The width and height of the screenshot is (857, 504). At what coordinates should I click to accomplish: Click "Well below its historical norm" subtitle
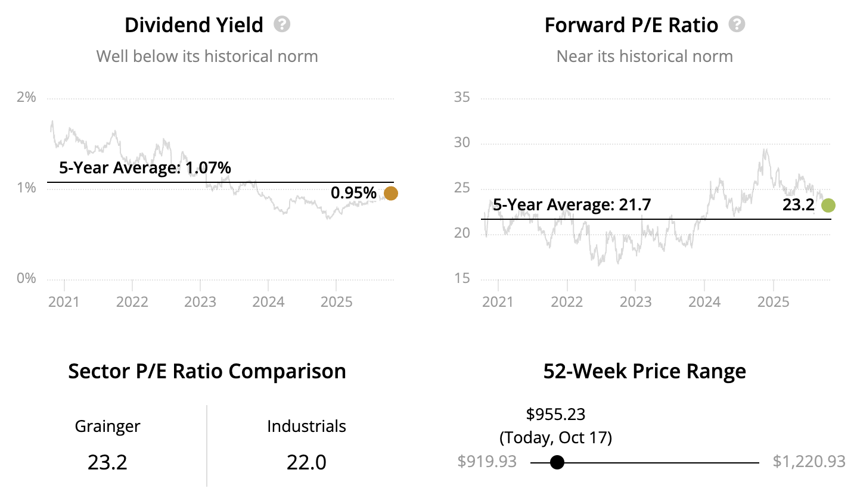point(207,56)
